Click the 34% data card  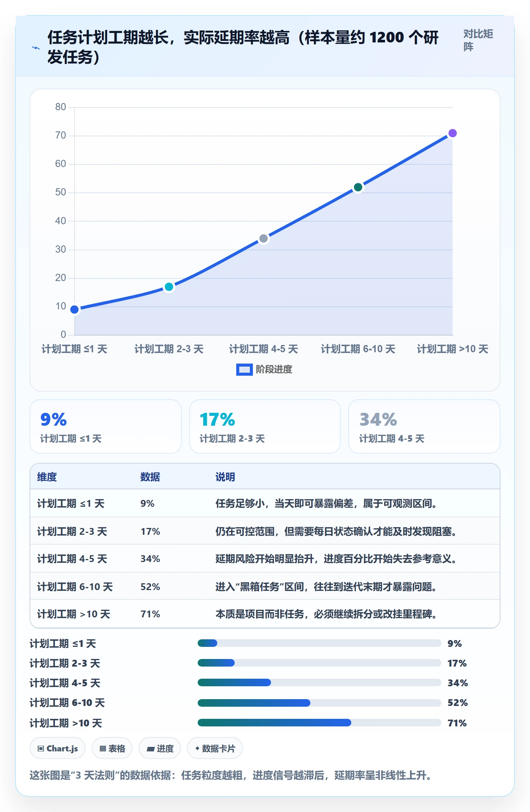[424, 426]
